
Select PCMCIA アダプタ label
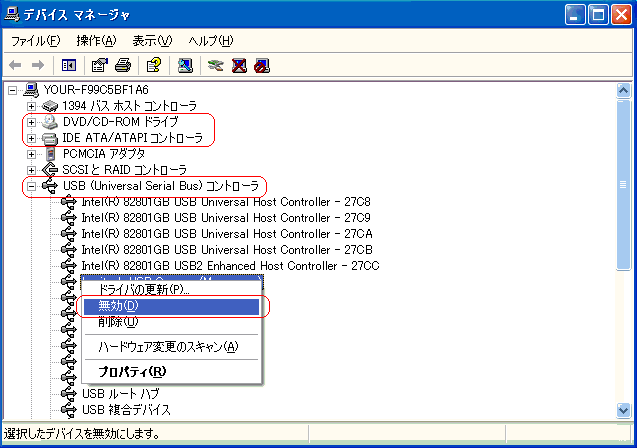tap(104, 154)
